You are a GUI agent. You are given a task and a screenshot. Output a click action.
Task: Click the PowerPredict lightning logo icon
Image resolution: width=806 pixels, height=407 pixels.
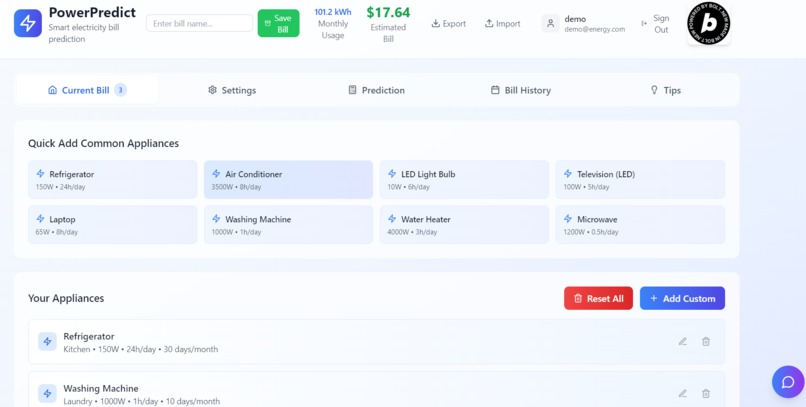coord(28,23)
